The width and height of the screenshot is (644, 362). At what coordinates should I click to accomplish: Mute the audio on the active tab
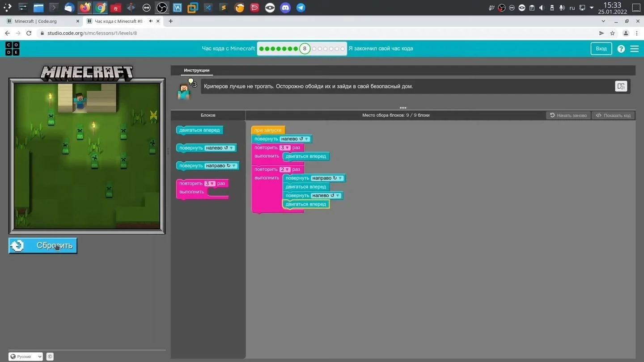click(x=151, y=21)
